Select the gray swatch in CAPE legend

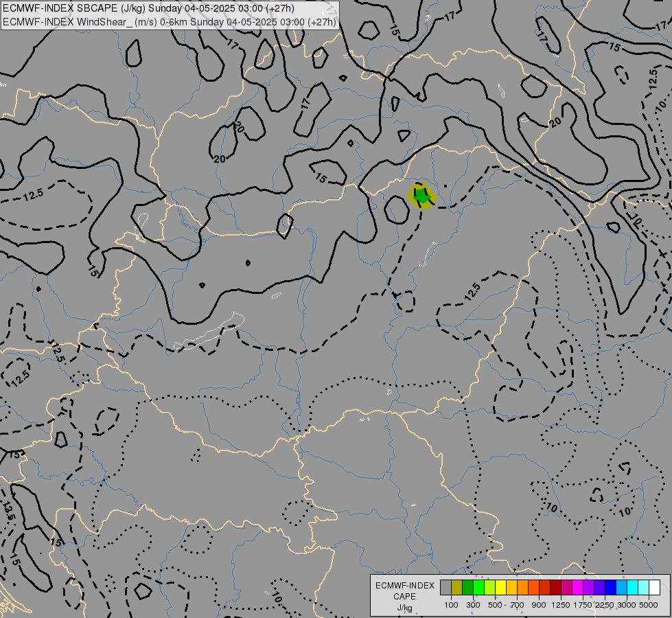(445, 588)
